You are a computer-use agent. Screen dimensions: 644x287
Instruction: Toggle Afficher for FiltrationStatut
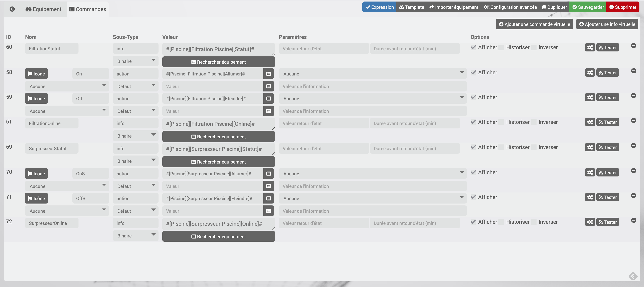click(x=473, y=47)
